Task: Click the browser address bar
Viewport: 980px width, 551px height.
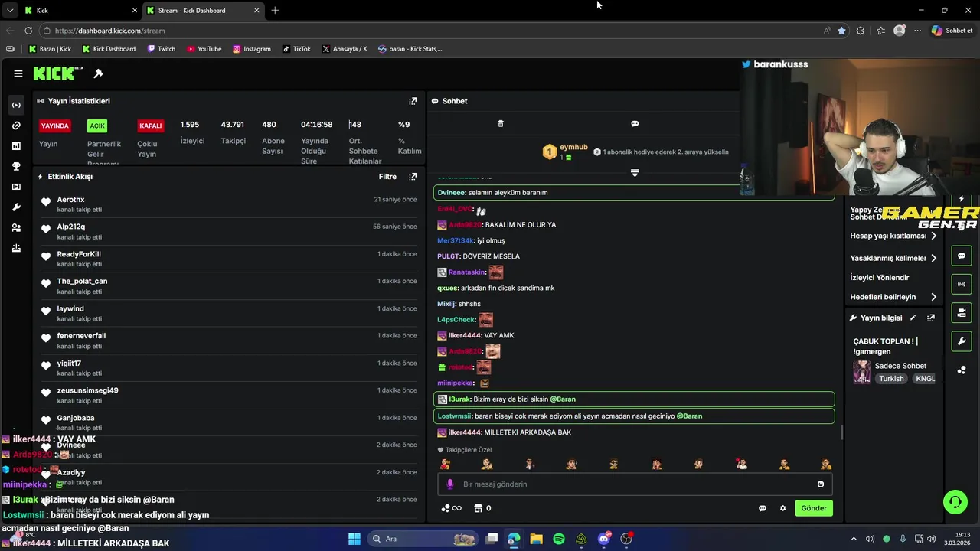Action: pyautogui.click(x=429, y=31)
